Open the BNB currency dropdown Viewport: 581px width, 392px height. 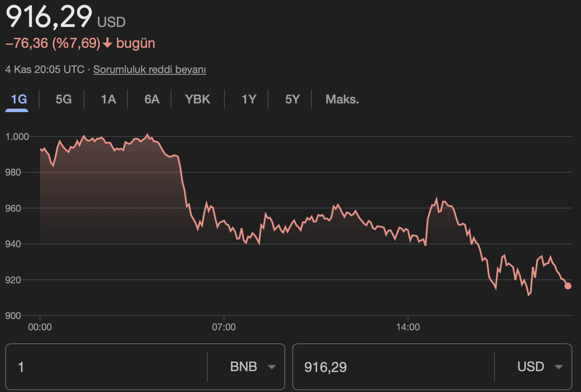pyautogui.click(x=251, y=366)
